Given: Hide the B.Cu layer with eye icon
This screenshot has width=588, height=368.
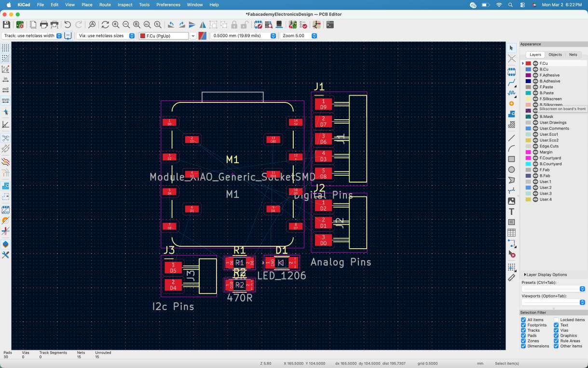Looking at the screenshot, I should point(535,70).
